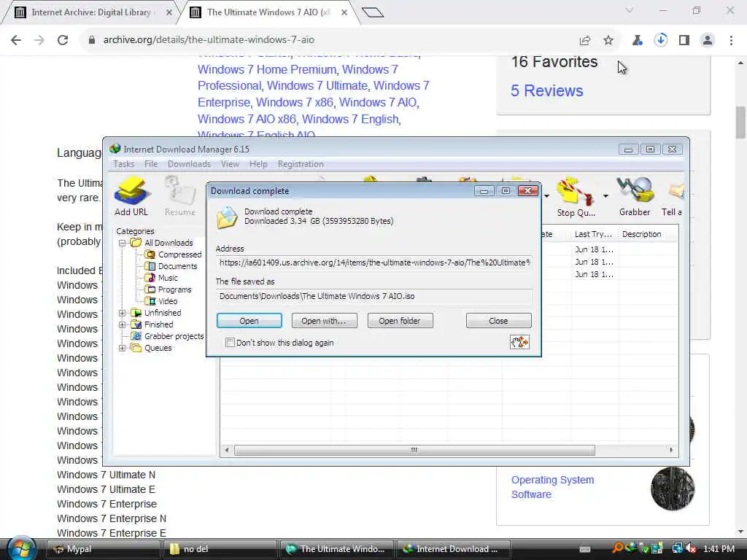747x560 pixels.
Task: Open the Downloads menu
Action: [x=189, y=164]
